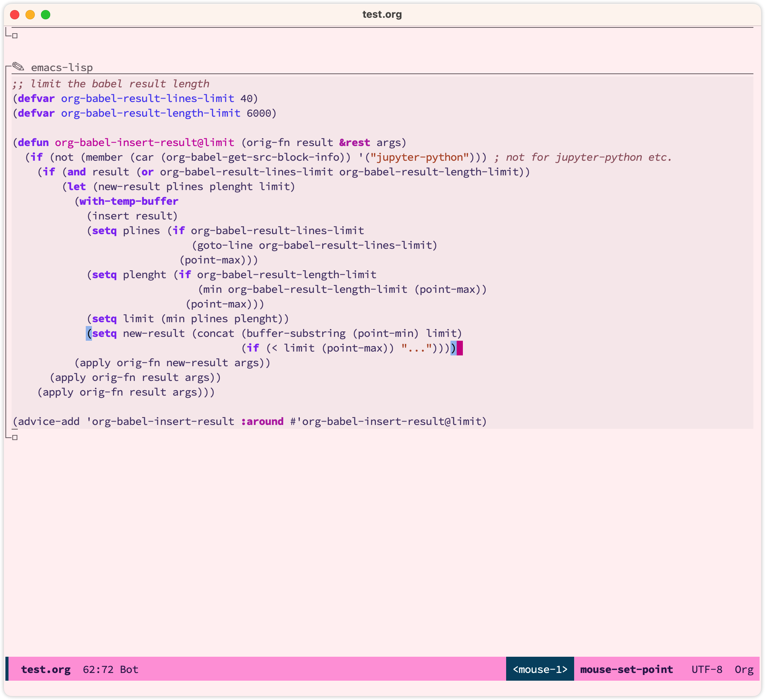Click the green maximize window button
This screenshot has height=700, width=765.
46,15
